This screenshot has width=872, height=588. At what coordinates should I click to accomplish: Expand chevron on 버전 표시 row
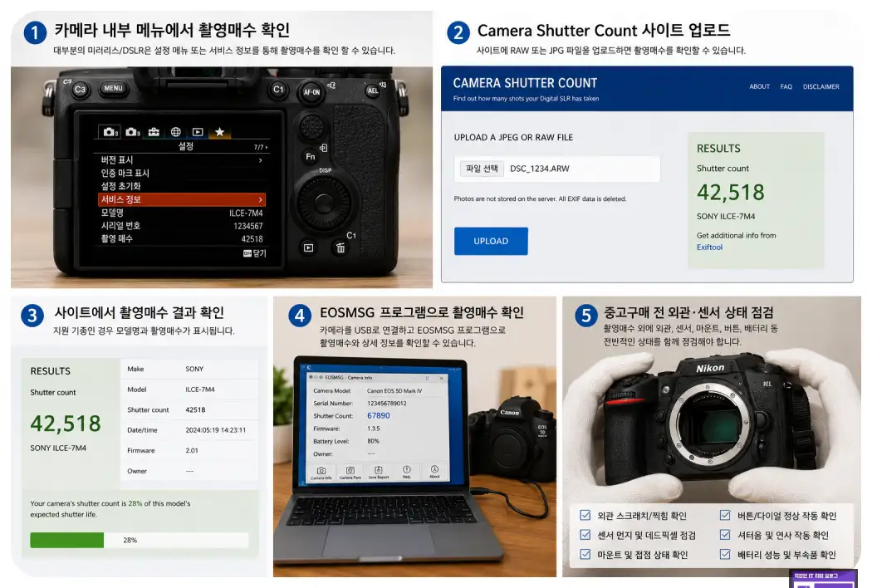[260, 160]
